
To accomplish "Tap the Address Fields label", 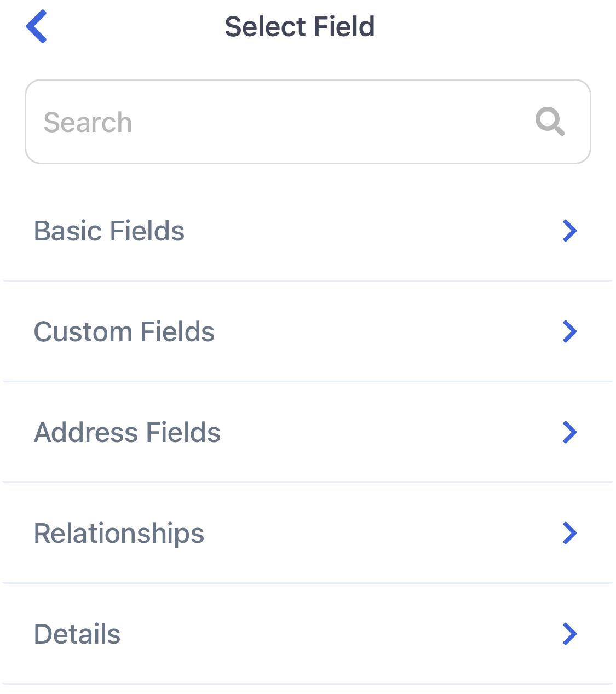I will (127, 432).
